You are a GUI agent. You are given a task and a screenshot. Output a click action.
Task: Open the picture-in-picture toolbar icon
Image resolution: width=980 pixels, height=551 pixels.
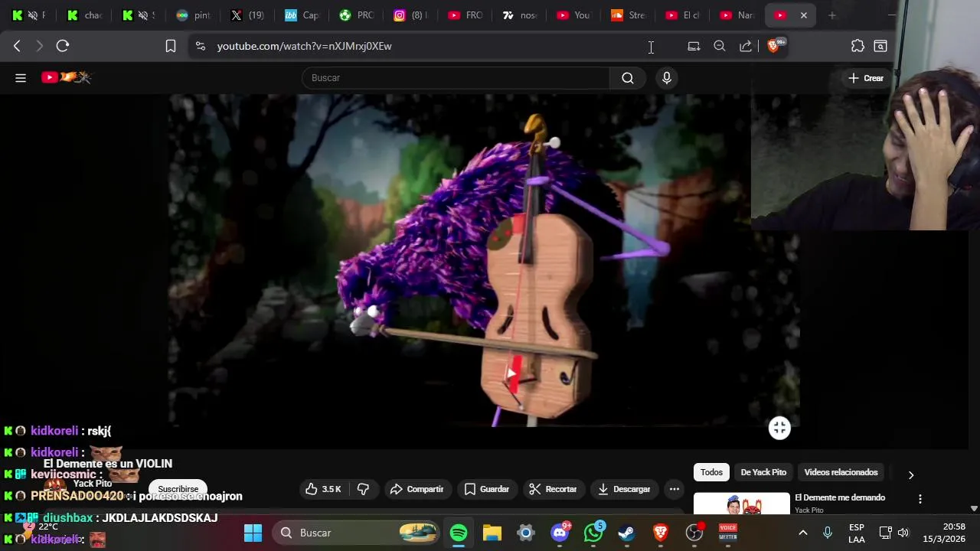(x=694, y=46)
